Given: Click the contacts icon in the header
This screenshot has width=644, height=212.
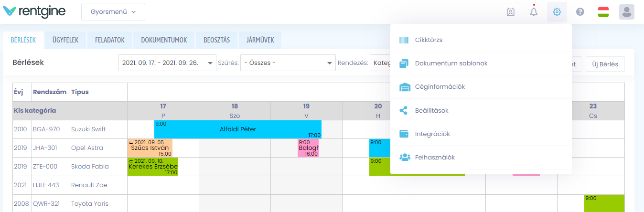Looking at the screenshot, I should coord(510,12).
